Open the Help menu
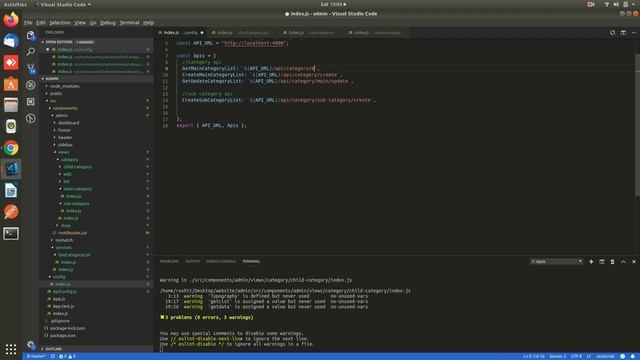This screenshot has height=360, width=640. (x=149, y=23)
